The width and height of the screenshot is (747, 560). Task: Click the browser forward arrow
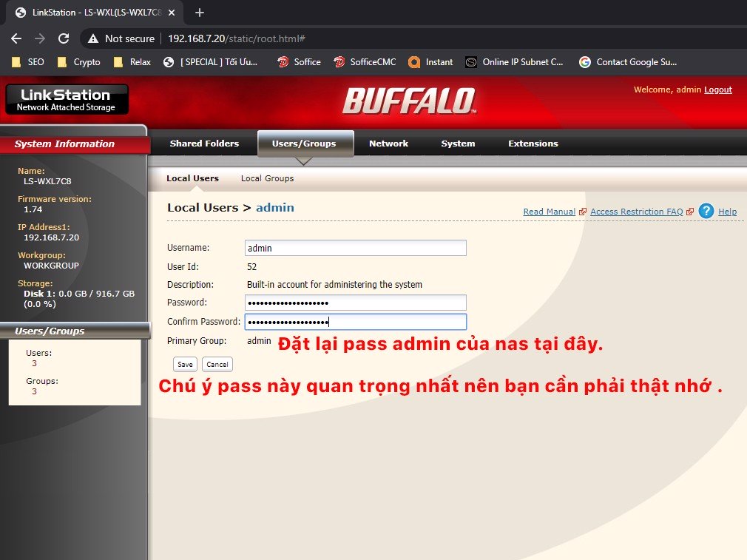39,38
